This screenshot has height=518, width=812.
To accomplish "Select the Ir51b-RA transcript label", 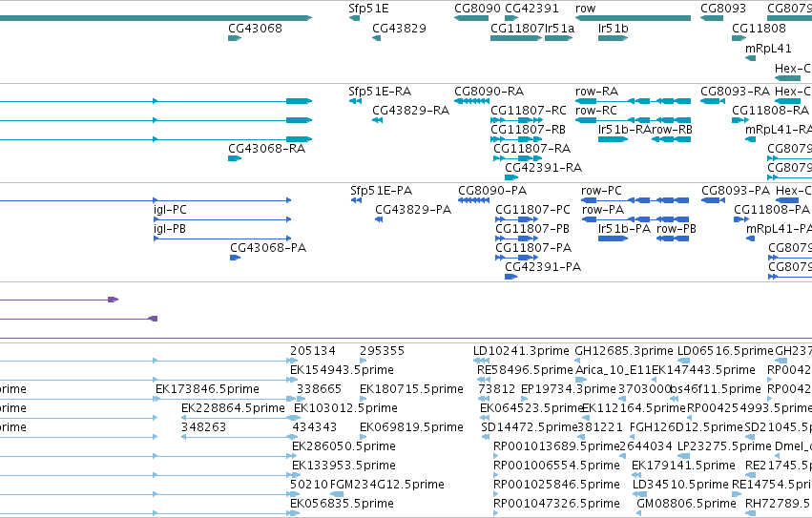I will pos(624,130).
